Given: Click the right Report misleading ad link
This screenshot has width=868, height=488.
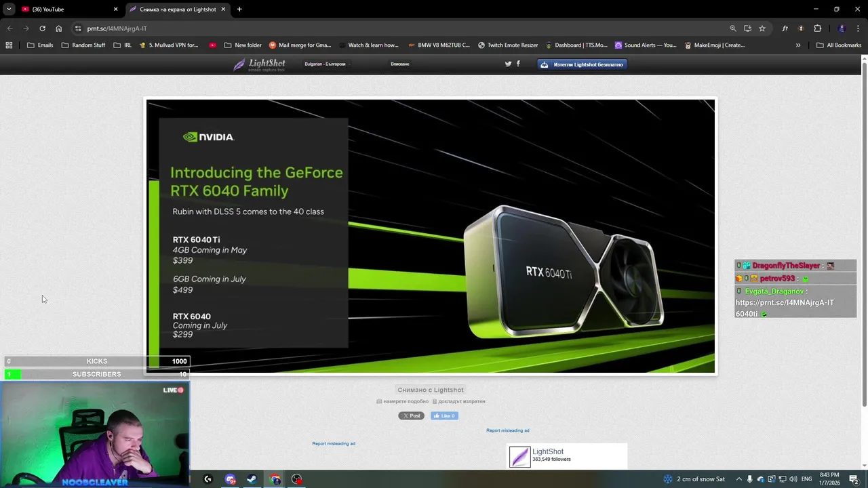Looking at the screenshot, I should [x=508, y=430].
